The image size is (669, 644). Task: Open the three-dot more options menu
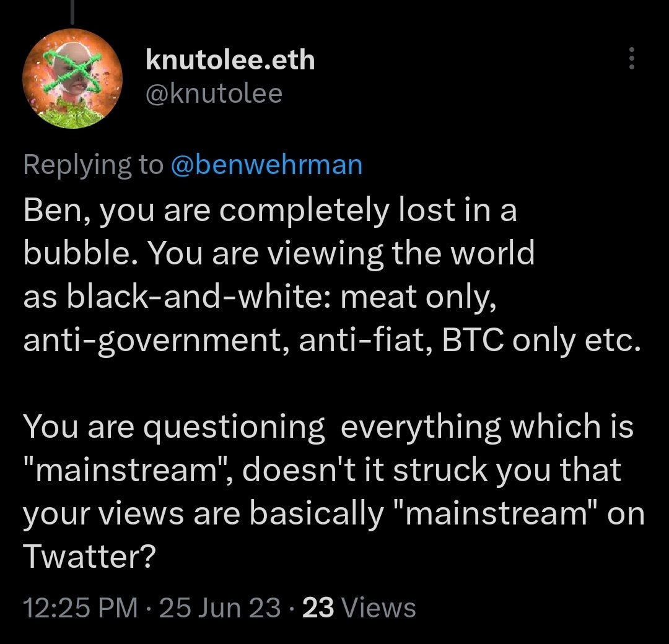pos(632,59)
